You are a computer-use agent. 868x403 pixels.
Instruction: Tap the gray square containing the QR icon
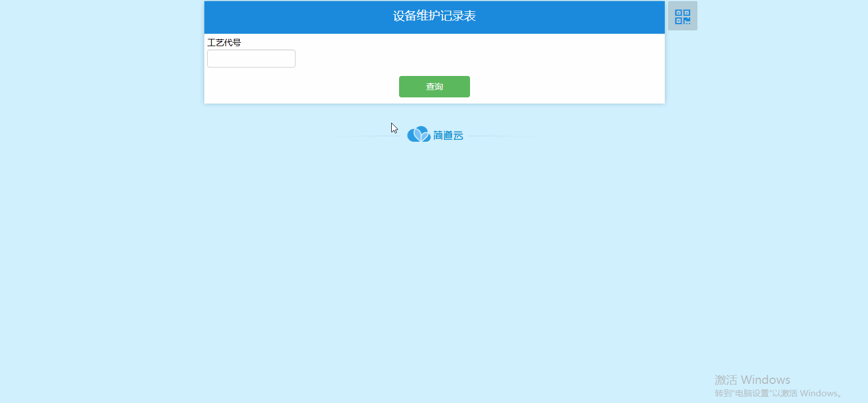click(x=682, y=16)
